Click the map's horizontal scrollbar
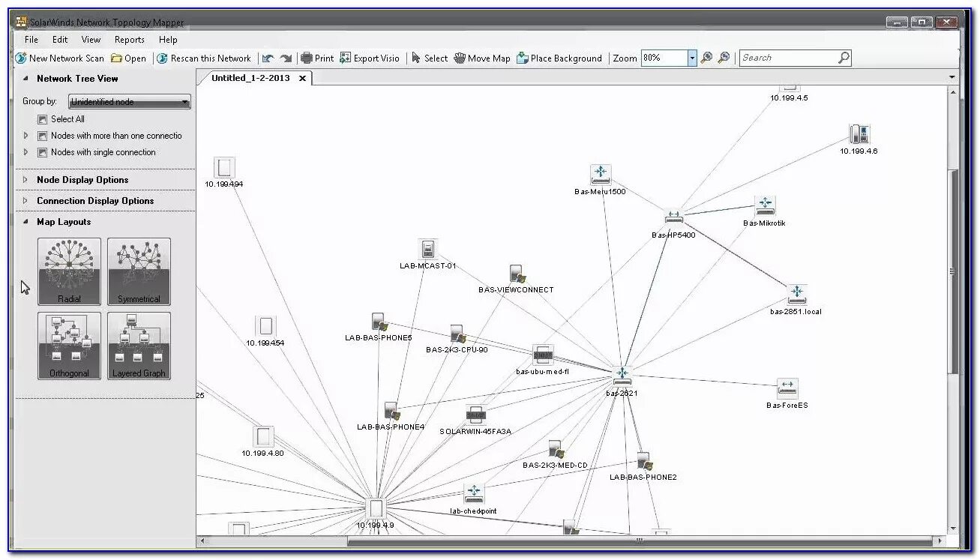The height and width of the screenshot is (560, 980). pos(640,541)
